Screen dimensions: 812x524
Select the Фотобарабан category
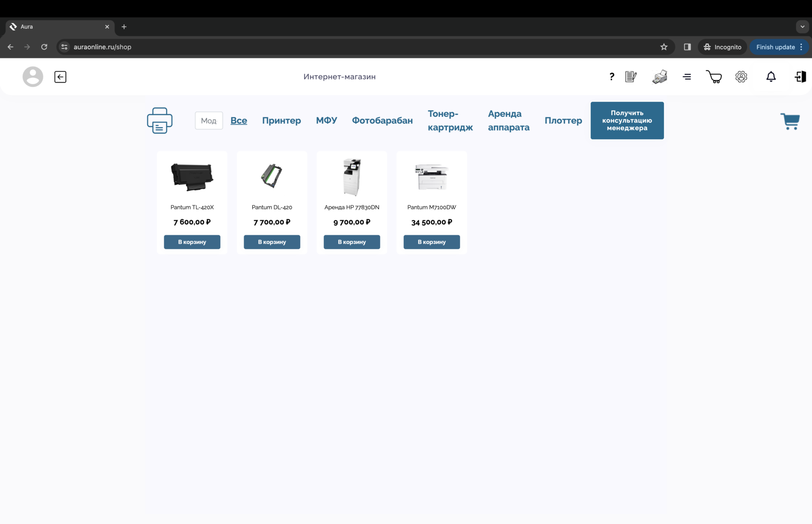(x=382, y=121)
